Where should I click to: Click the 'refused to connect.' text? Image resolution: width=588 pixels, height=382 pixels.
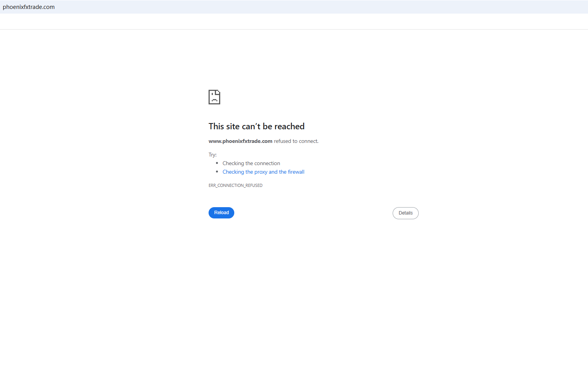(296, 141)
